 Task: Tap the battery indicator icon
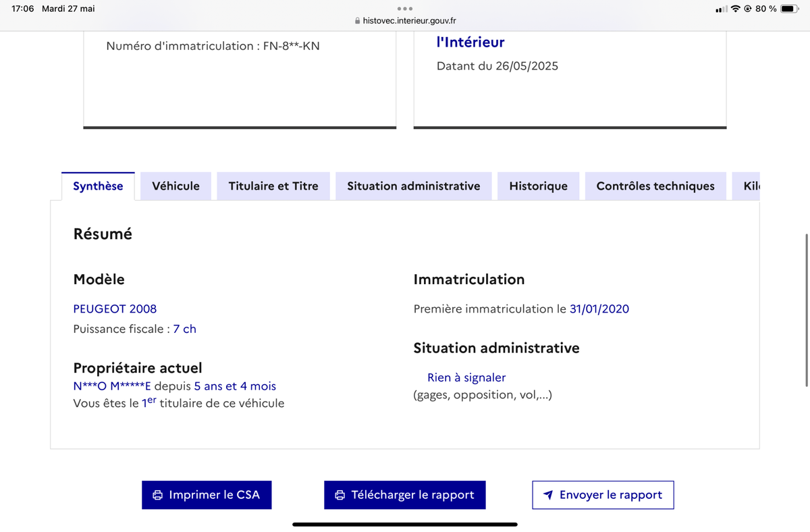[789, 9]
